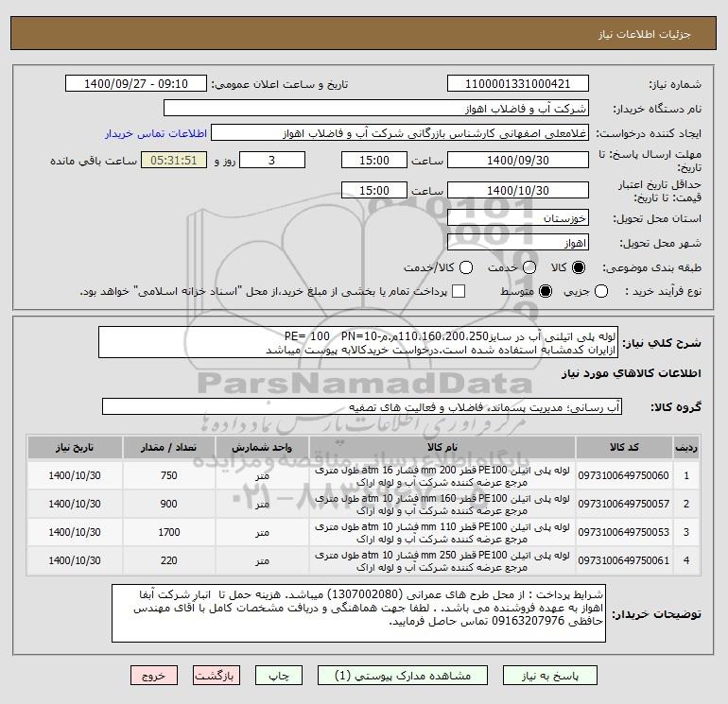Click quantity cell 750

tap(169, 475)
